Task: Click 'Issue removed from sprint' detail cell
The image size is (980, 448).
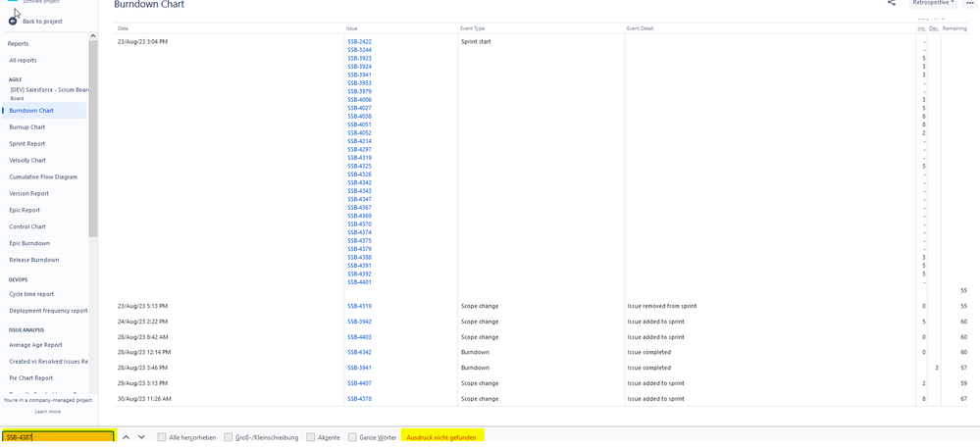Action: pos(662,306)
